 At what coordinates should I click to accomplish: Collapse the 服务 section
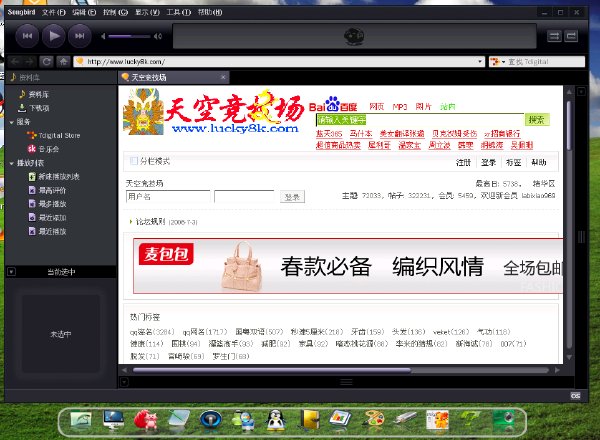pyautogui.click(x=11, y=122)
